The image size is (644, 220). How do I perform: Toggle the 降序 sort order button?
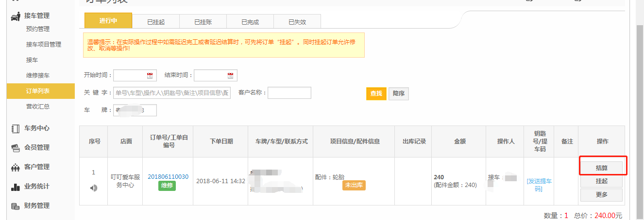coord(399,94)
